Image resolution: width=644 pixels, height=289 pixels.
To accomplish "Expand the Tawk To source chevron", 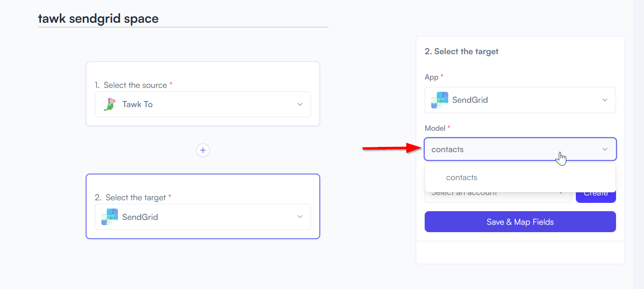I will (x=300, y=104).
